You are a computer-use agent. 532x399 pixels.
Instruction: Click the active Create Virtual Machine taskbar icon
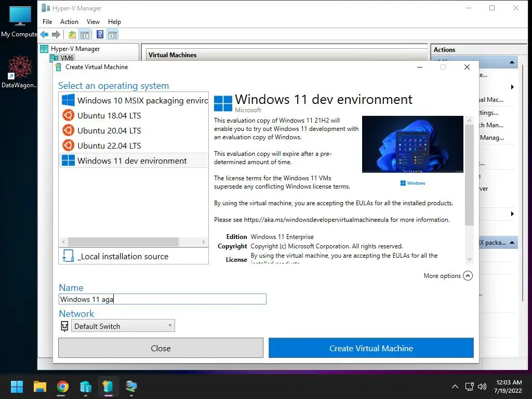click(108, 387)
